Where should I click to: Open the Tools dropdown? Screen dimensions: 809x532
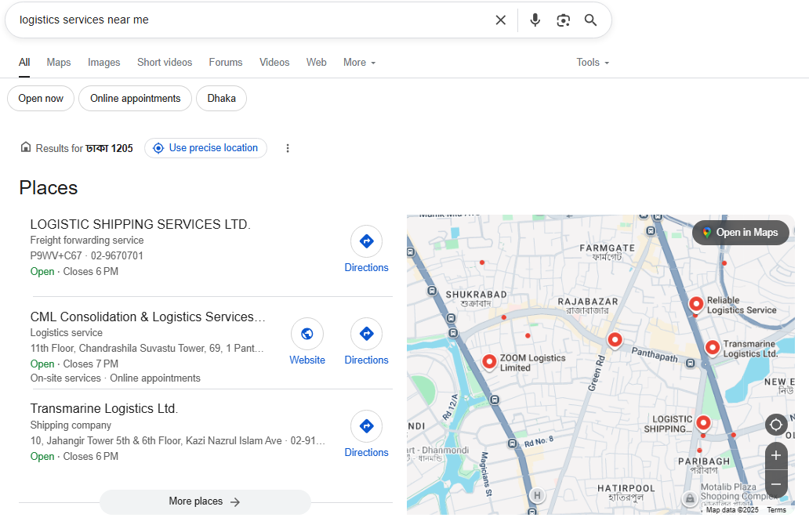point(593,63)
